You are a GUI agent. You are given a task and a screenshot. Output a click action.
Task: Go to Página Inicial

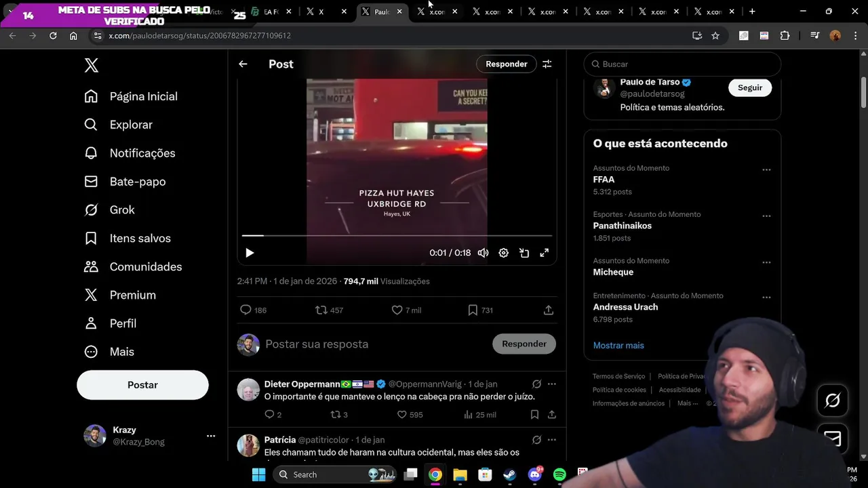tap(131, 96)
